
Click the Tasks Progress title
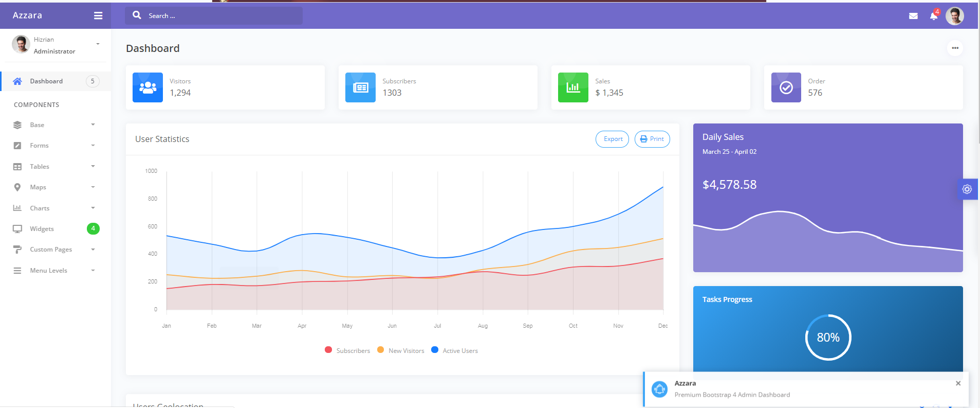tap(727, 299)
